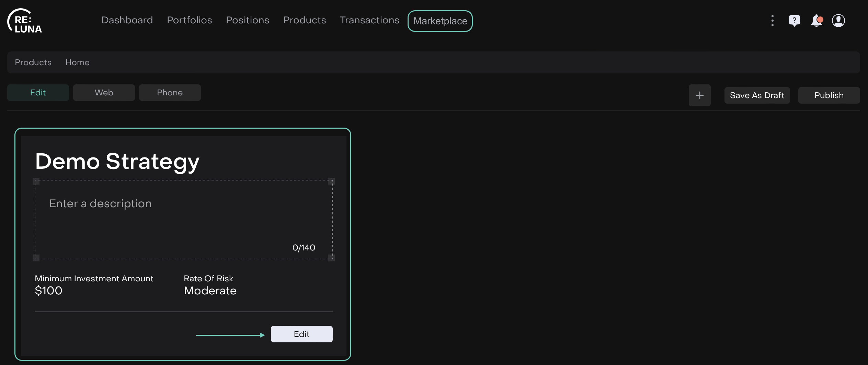Open the Portfolios page
The width and height of the screenshot is (868, 365).
pos(189,20)
